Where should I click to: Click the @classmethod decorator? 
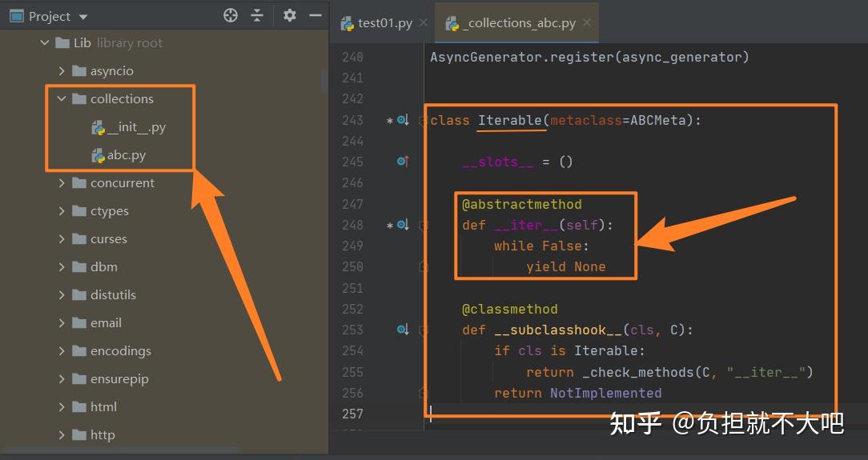click(x=510, y=309)
